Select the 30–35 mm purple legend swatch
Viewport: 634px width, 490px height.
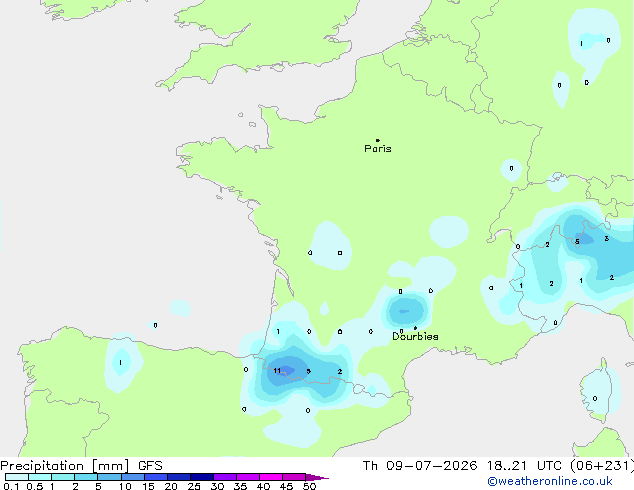[x=225, y=477]
